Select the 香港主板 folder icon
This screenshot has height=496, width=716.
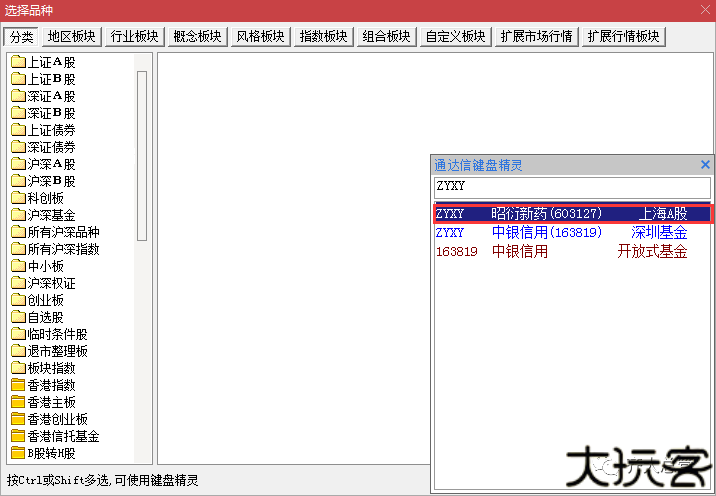click(x=18, y=401)
